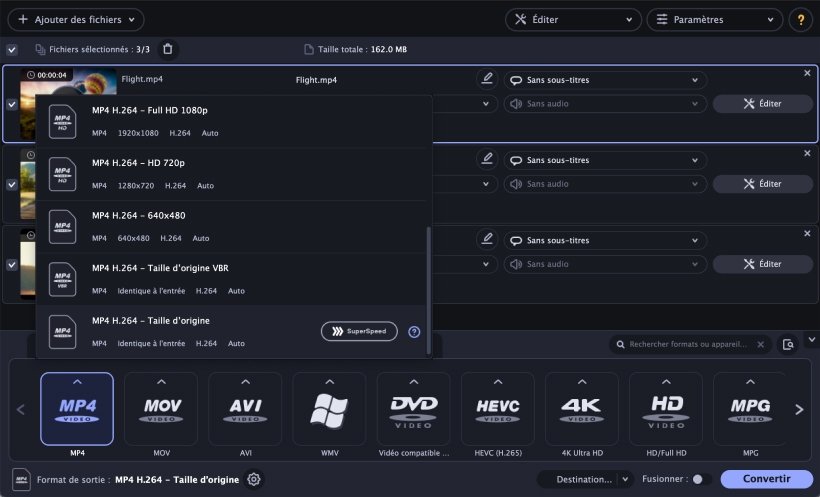Remove the third file from list

click(807, 233)
